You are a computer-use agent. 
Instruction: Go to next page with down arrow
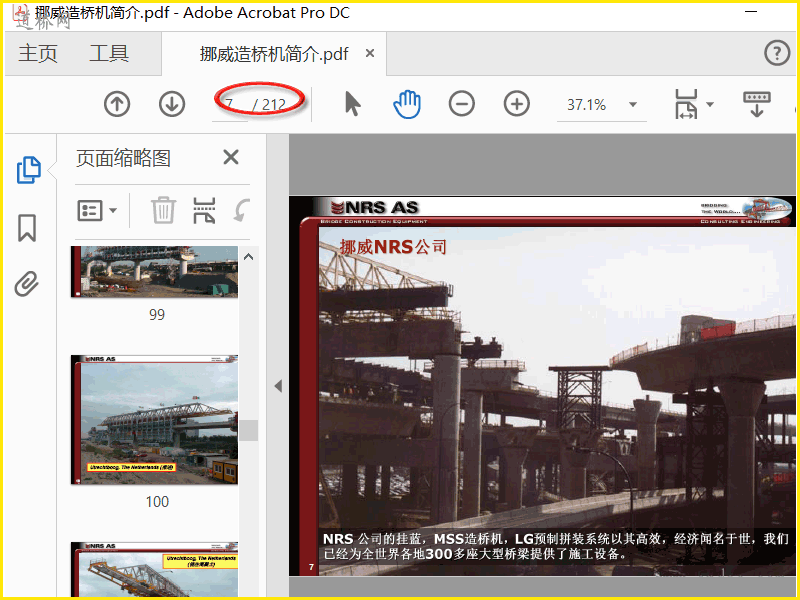[172, 105]
